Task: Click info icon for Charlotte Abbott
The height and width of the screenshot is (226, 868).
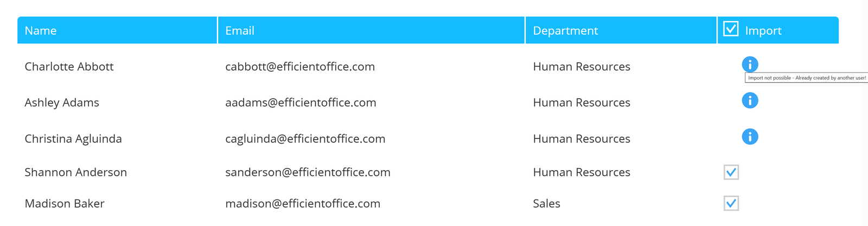Action: click(x=750, y=64)
